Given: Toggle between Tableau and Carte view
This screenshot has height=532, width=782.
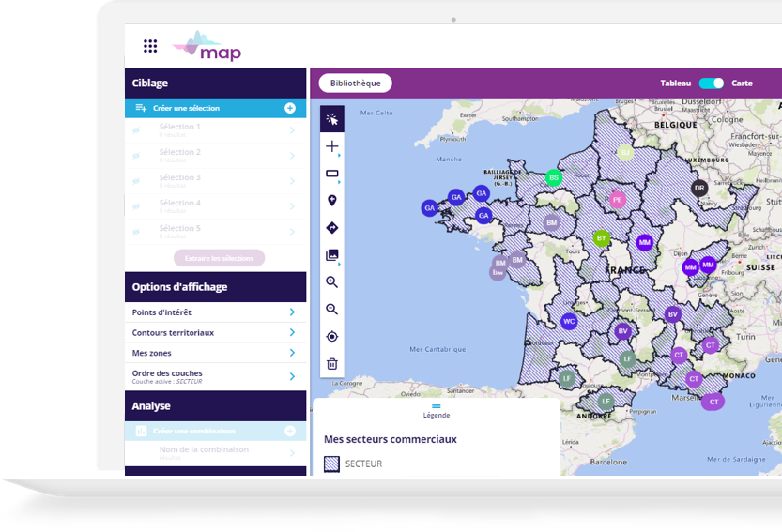Looking at the screenshot, I should pos(712,84).
